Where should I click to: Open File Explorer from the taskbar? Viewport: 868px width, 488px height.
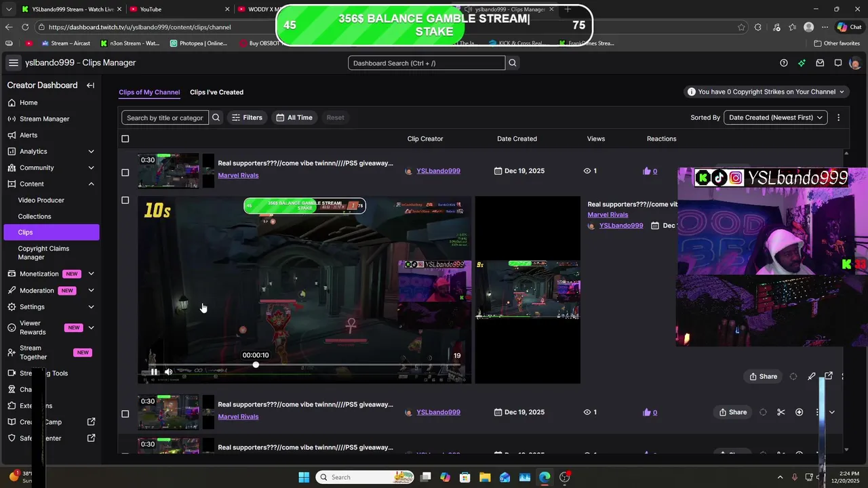click(485, 477)
